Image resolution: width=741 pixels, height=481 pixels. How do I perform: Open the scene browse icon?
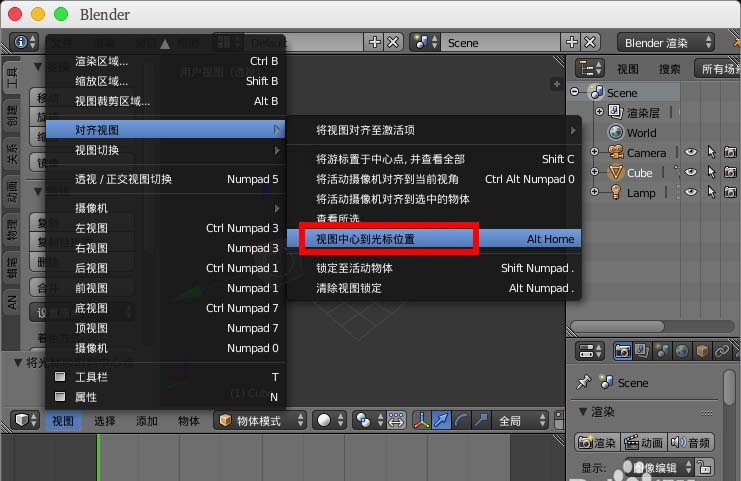tap(424, 42)
